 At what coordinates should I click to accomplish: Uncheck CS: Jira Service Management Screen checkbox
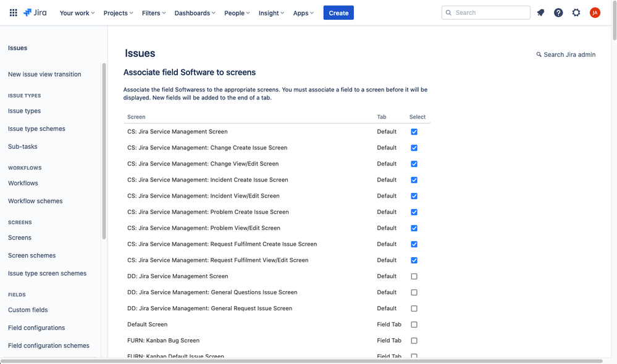414,131
